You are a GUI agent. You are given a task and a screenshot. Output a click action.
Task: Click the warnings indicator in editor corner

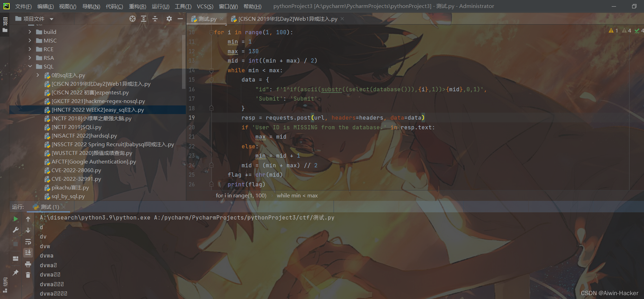pyautogui.click(x=613, y=31)
